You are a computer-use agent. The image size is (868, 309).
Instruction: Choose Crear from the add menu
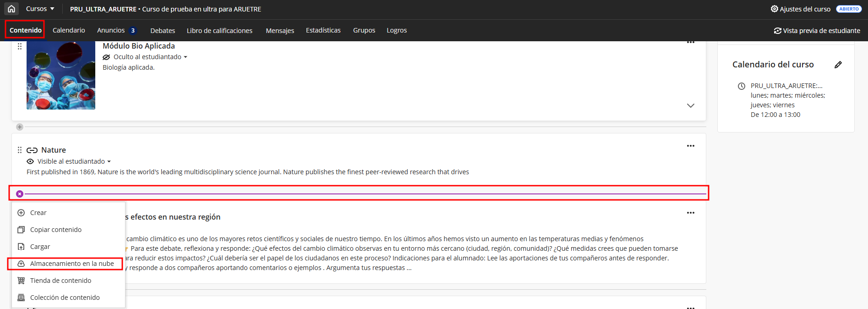38,213
